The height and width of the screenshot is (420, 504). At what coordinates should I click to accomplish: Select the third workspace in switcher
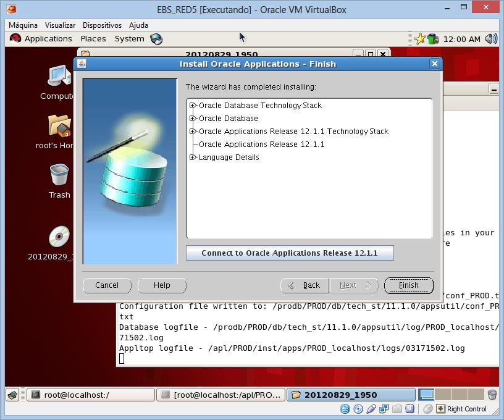coord(460,395)
